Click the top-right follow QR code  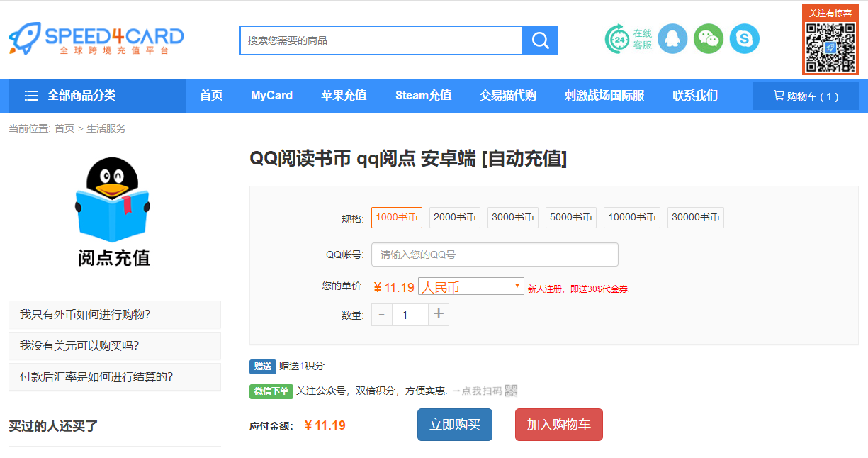[830, 46]
